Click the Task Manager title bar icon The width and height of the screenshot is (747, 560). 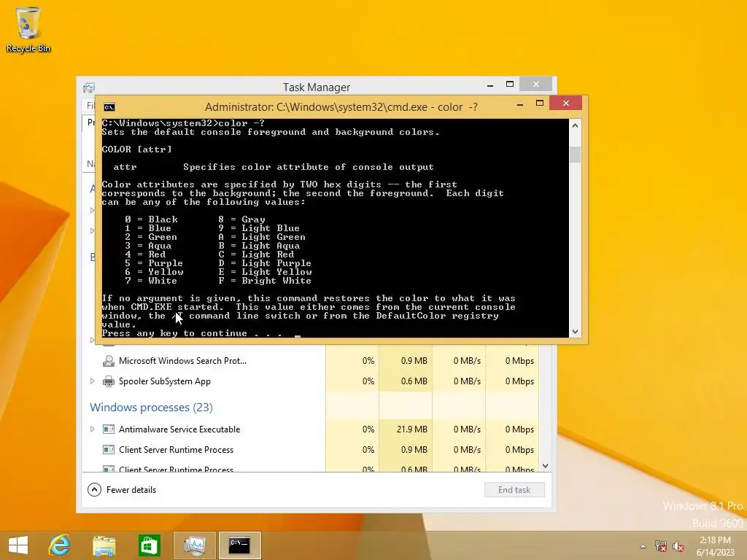coord(88,87)
